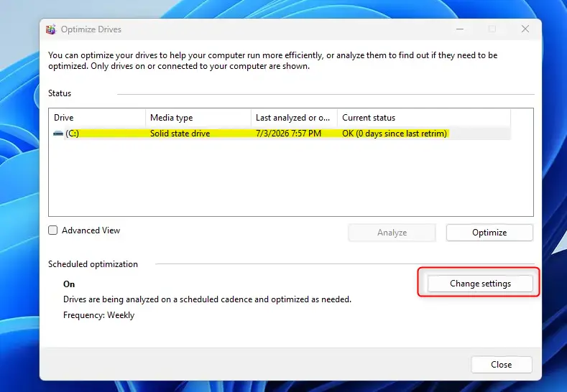This screenshot has width=567, height=392.
Task: Minimize the Optimize Drives window
Action: [x=460, y=29]
